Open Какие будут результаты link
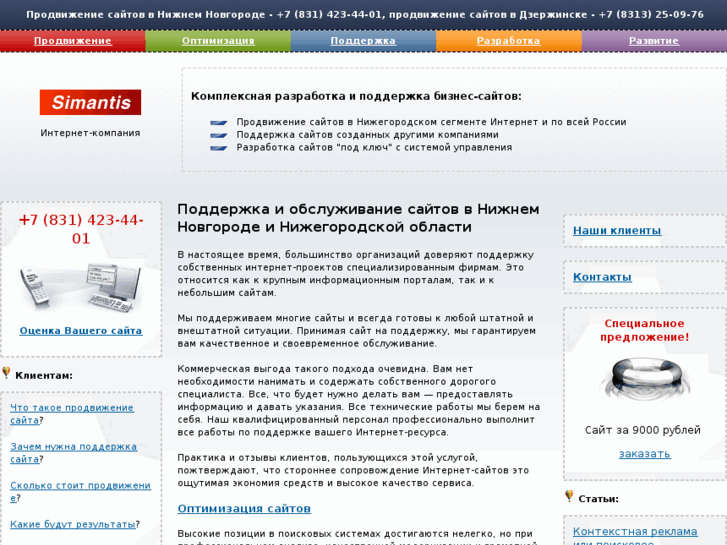The height and width of the screenshot is (545, 727). click(x=73, y=524)
